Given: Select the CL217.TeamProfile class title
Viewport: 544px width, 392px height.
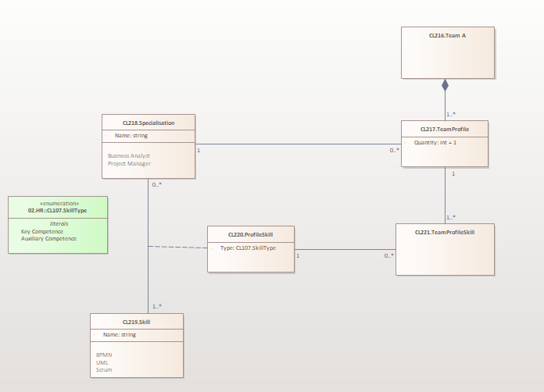Looking at the screenshot, I should point(445,130).
